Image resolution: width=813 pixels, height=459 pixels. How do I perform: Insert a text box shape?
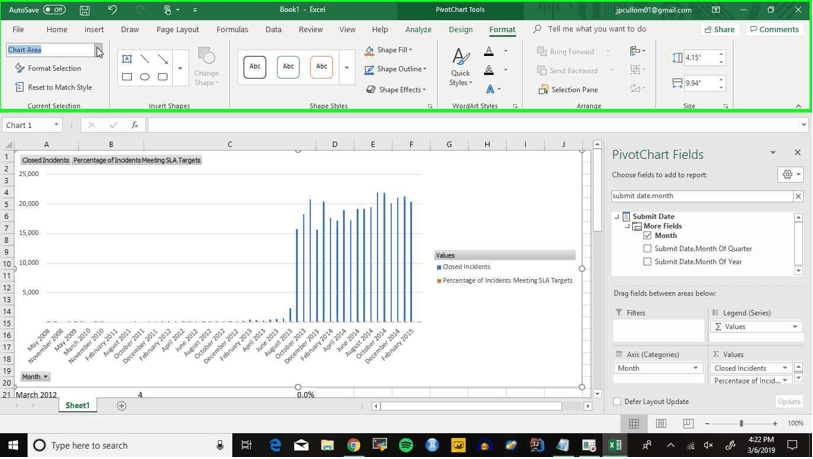tap(127, 59)
